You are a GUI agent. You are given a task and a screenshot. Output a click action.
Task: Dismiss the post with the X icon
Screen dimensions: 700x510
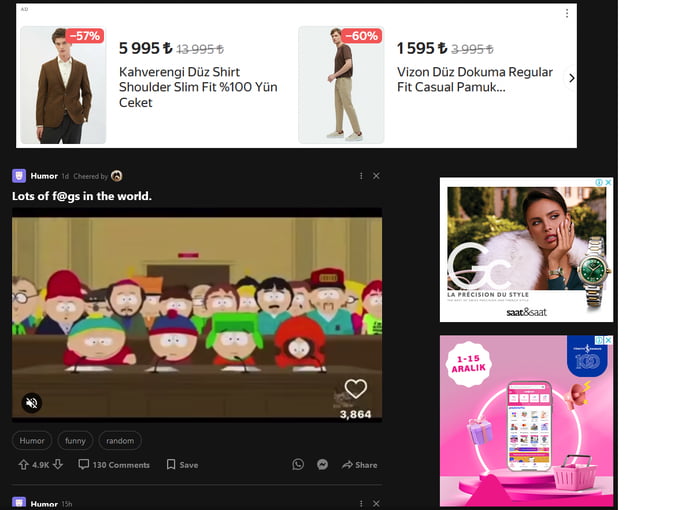[x=376, y=176]
